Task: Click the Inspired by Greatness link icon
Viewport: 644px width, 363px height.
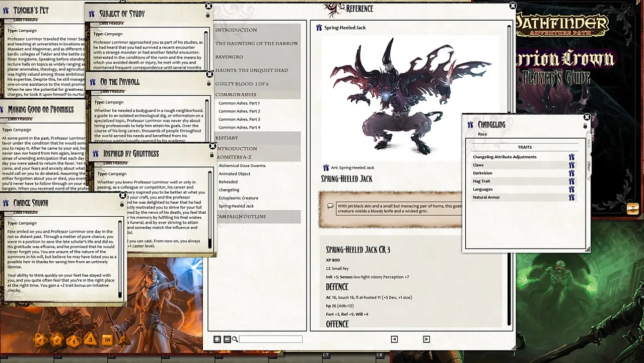Action: click(96, 154)
